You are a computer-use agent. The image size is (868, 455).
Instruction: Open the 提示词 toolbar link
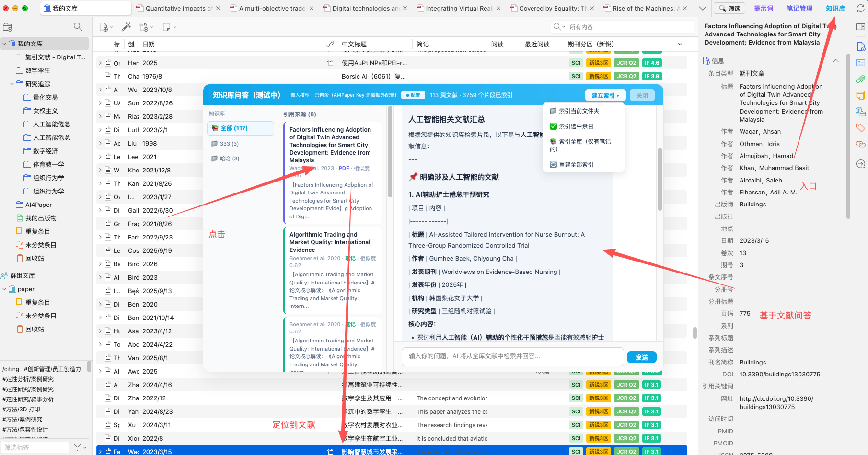click(x=764, y=8)
